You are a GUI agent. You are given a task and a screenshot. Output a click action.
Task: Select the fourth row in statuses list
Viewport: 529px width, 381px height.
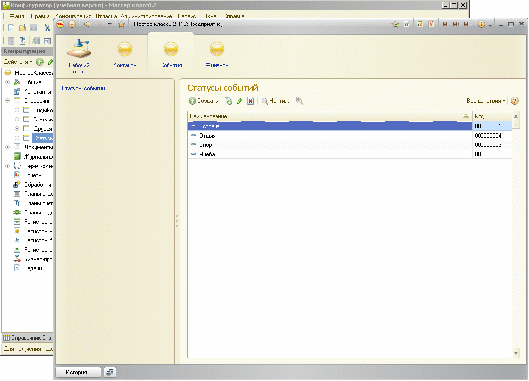click(350, 154)
